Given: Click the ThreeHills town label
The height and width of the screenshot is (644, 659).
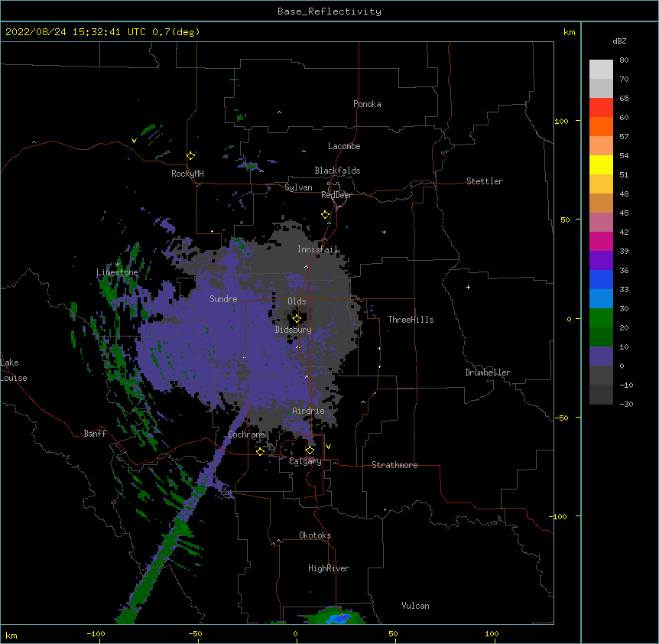Looking at the screenshot, I should tap(411, 320).
